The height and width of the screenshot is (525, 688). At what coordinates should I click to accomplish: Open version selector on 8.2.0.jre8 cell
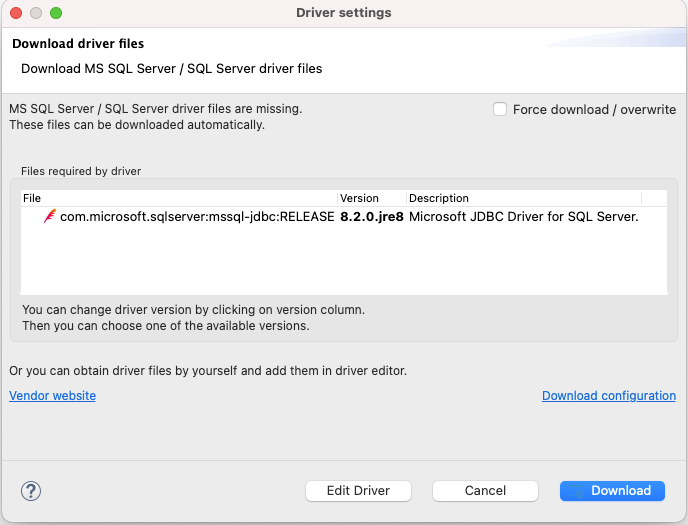pos(371,216)
